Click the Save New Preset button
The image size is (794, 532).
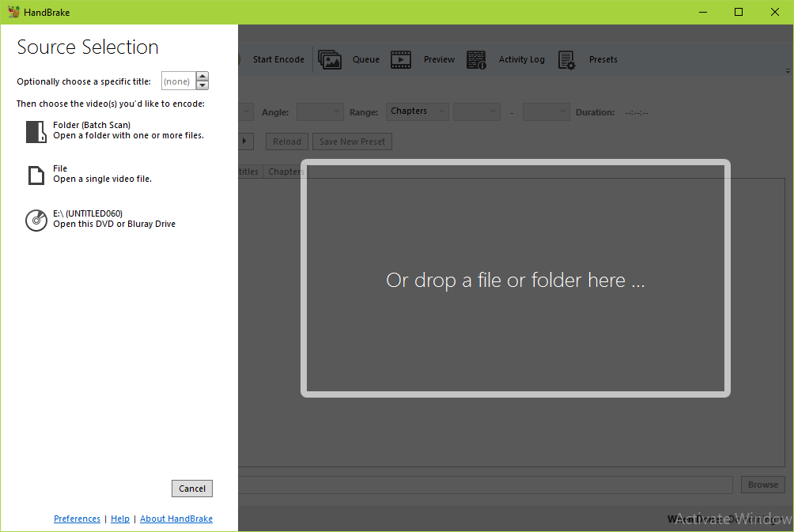pos(352,141)
